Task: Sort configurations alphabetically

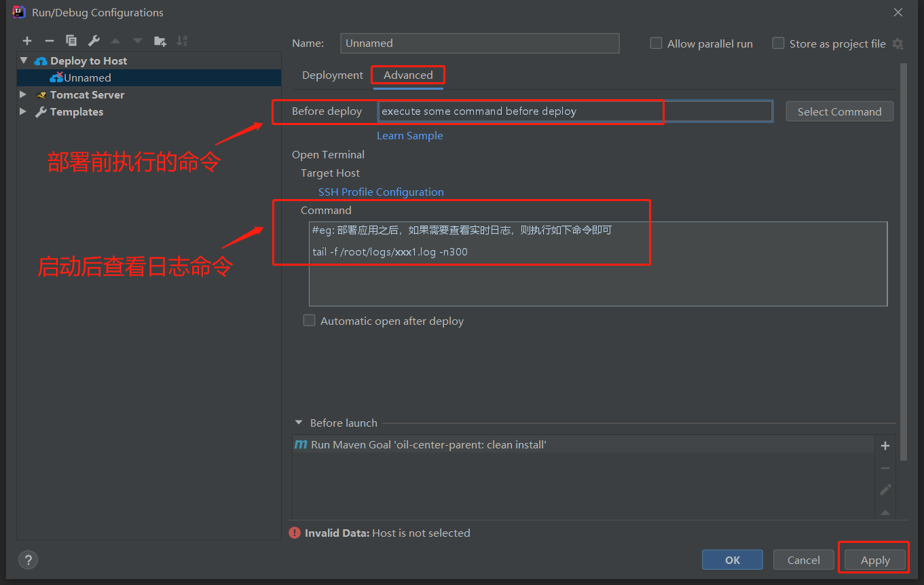Action: [x=182, y=41]
